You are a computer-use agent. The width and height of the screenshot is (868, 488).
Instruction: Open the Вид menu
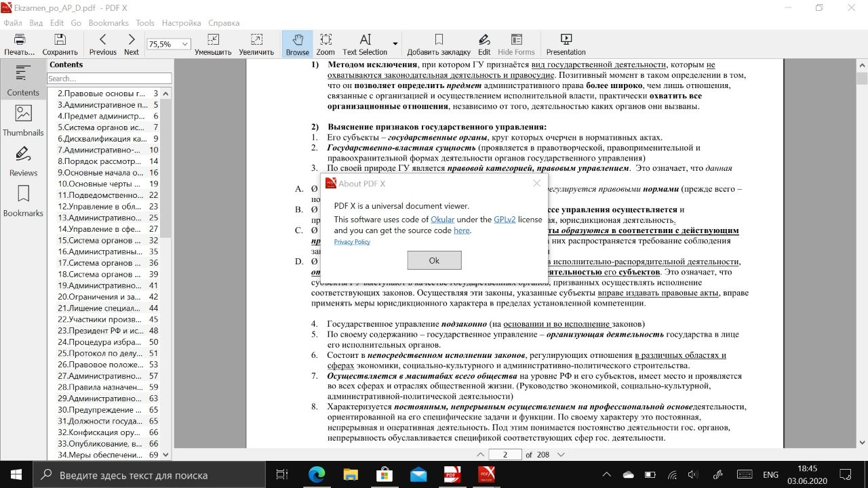36,22
